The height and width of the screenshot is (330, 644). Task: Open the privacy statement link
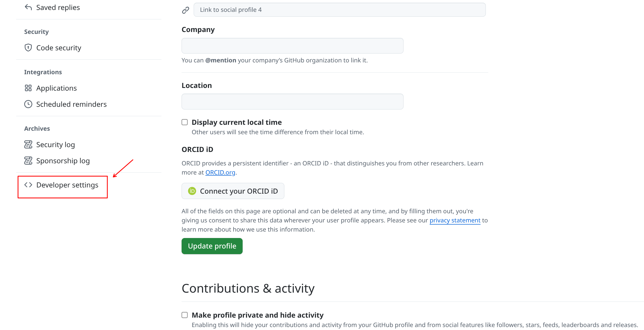click(x=455, y=221)
